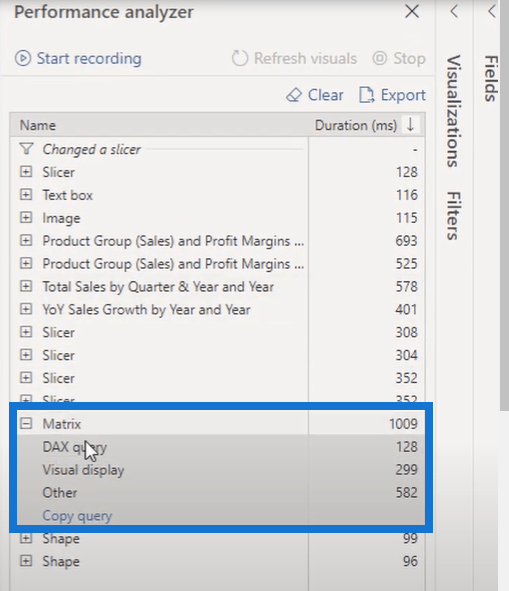Open the Filters pane tab

[453, 216]
